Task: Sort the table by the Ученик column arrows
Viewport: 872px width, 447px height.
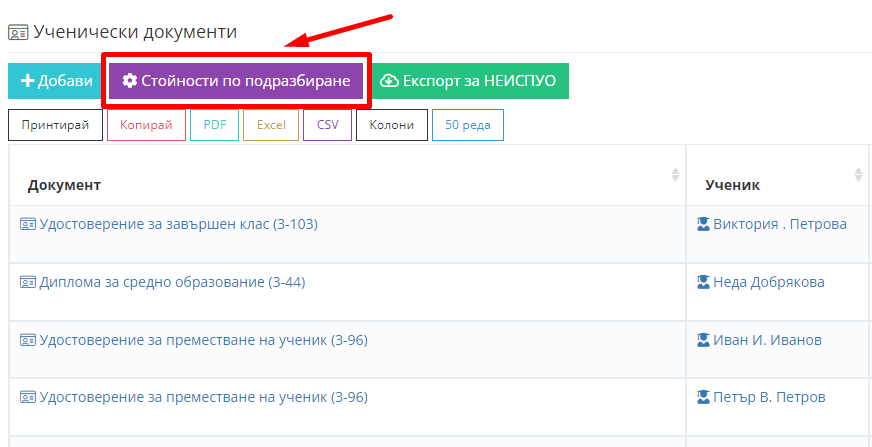Action: (x=858, y=175)
